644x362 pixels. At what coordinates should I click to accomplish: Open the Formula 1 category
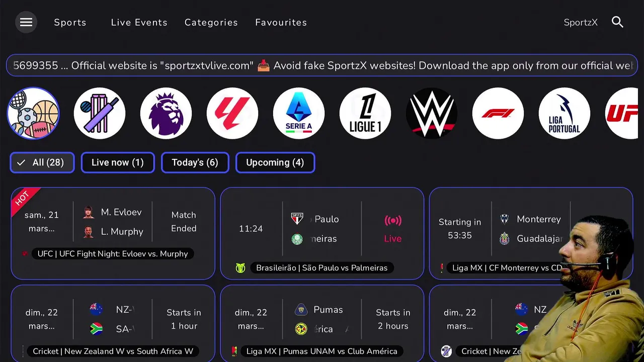click(498, 114)
